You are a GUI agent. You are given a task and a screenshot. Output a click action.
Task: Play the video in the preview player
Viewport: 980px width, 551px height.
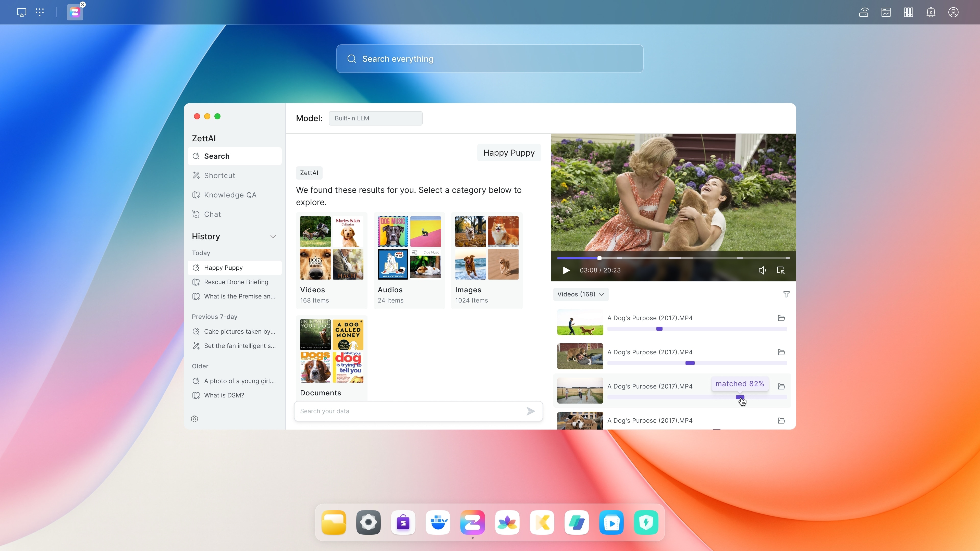[x=566, y=270]
